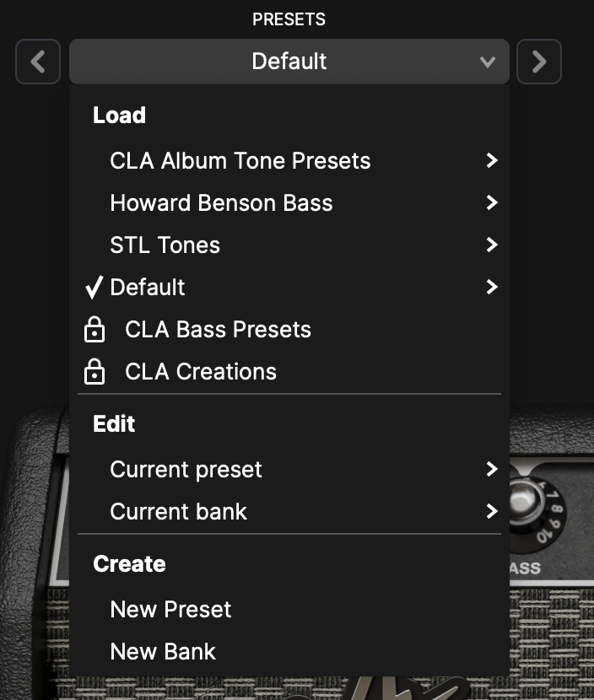Screen dimensions: 594x700
Task: Click the amplifier grille cloth area
Action: pos(552,638)
